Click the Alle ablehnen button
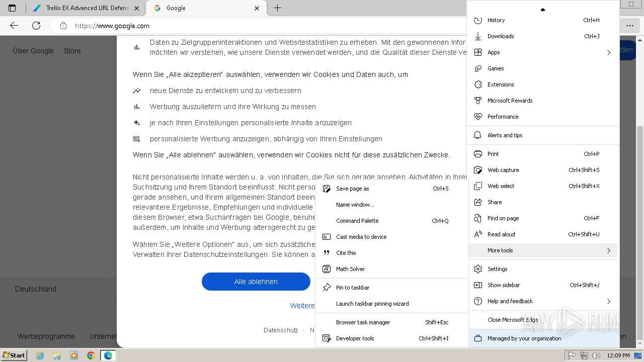644x362 pixels. click(x=256, y=282)
